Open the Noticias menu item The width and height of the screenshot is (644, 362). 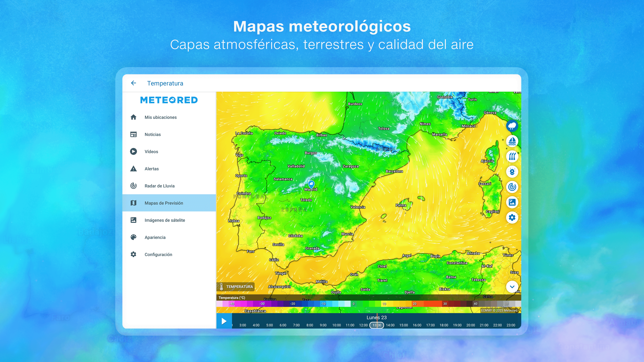tap(169, 134)
